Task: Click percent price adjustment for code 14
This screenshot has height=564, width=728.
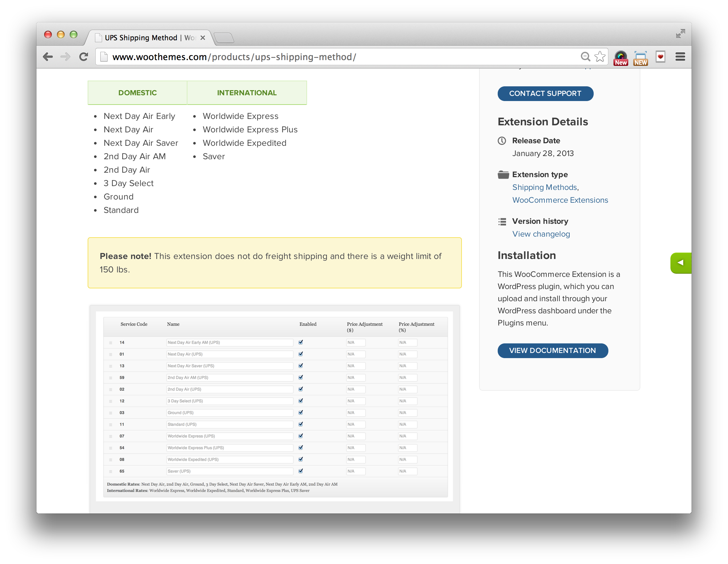Action: [x=407, y=342]
